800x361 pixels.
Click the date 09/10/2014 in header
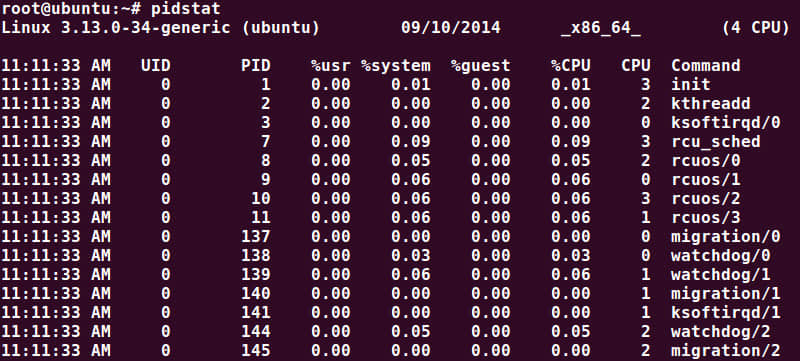(451, 28)
